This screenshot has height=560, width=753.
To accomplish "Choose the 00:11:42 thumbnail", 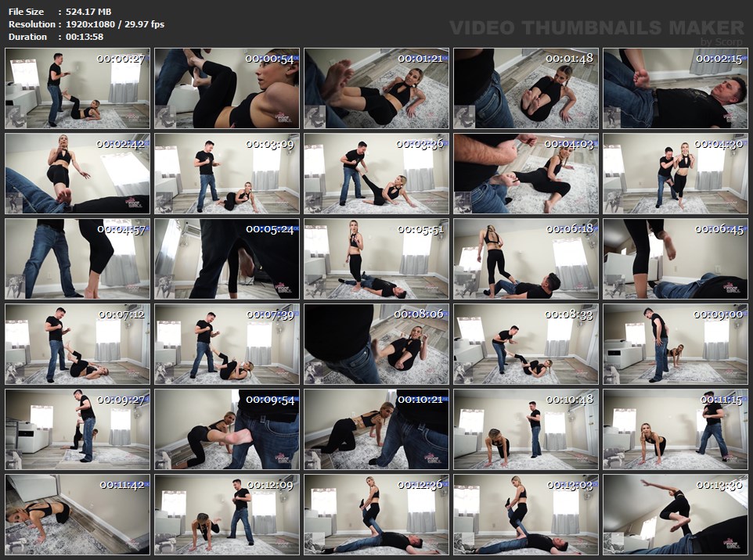I will click(77, 515).
